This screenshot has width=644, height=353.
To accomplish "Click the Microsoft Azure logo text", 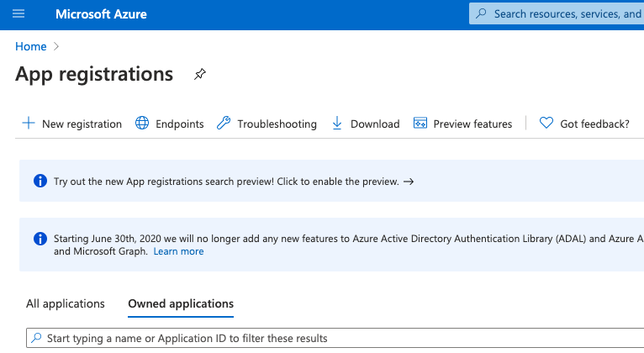I will point(101,14).
